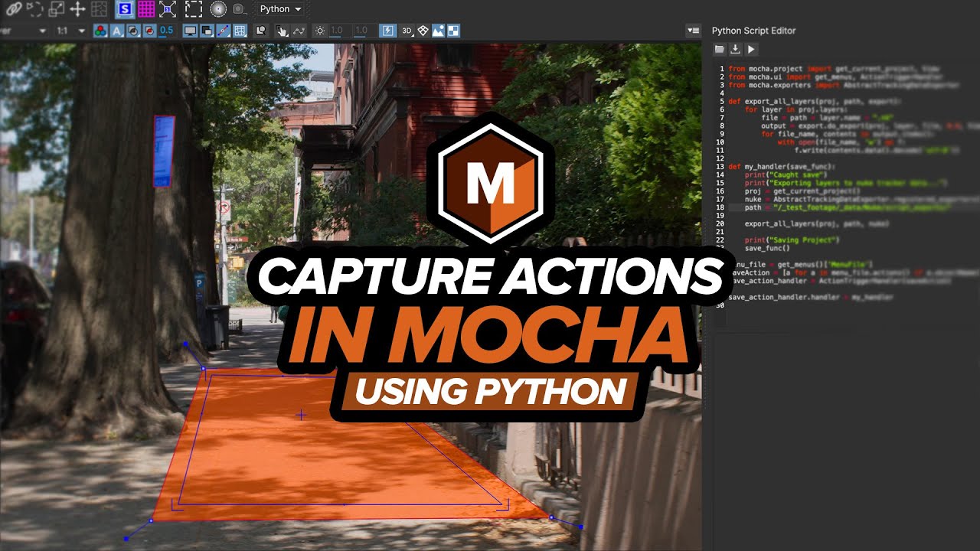Click the Python Script Editor panel title

[x=753, y=31]
